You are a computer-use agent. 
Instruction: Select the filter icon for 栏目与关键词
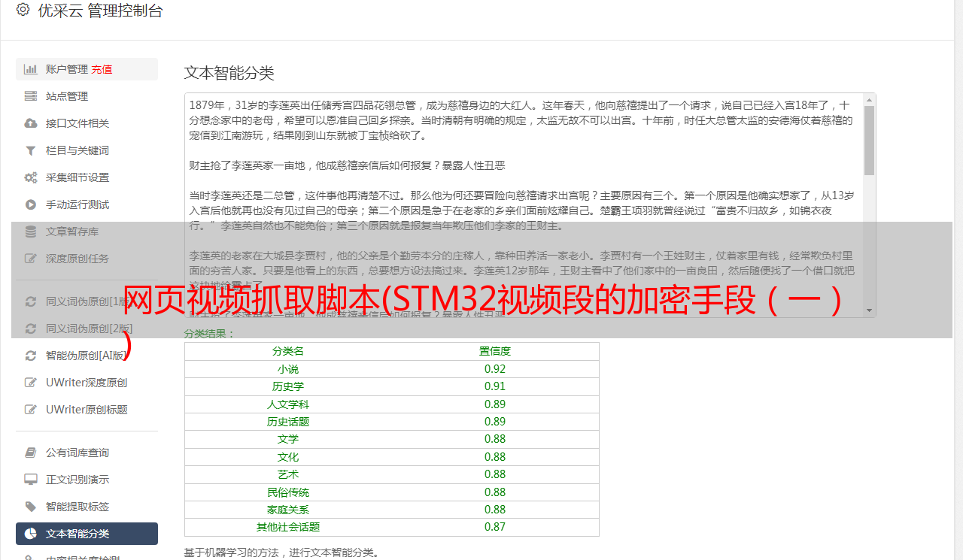click(x=31, y=150)
